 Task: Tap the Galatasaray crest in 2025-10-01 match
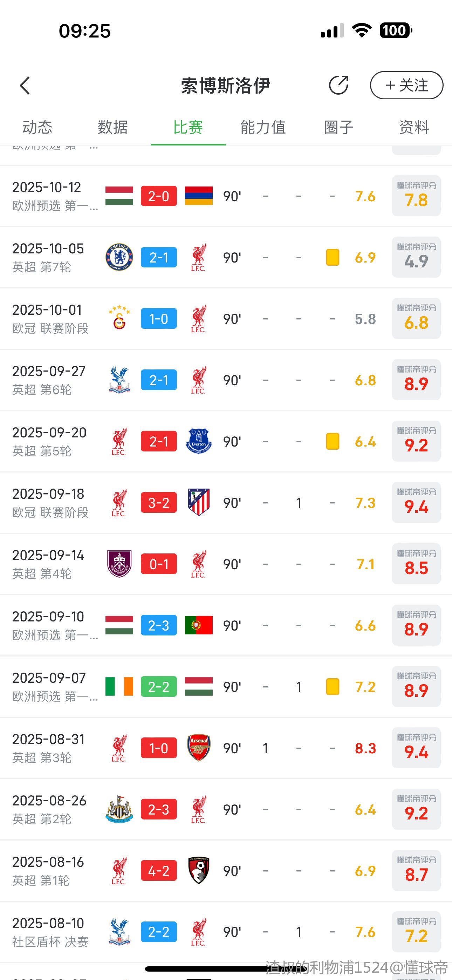coord(119,319)
